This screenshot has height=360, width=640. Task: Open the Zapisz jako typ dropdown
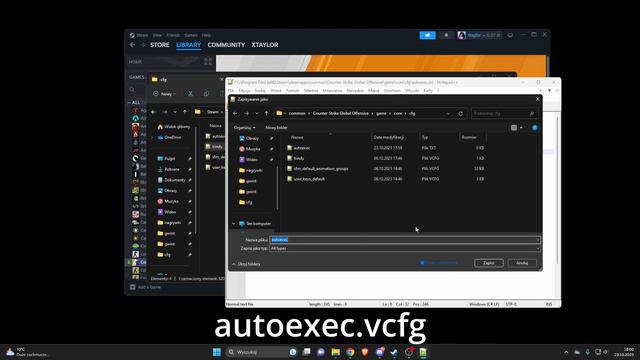[x=404, y=248]
